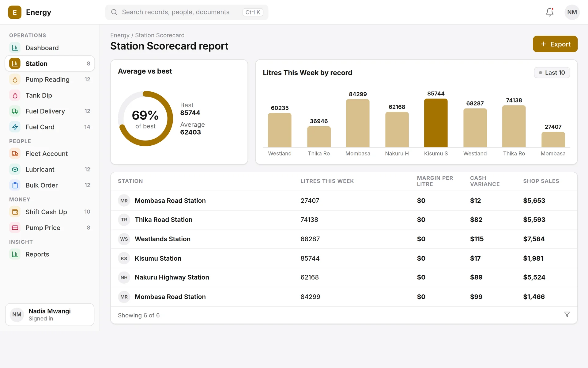Open the Dashboard menu item
Viewport: 588px width, 368px height.
tap(50, 48)
